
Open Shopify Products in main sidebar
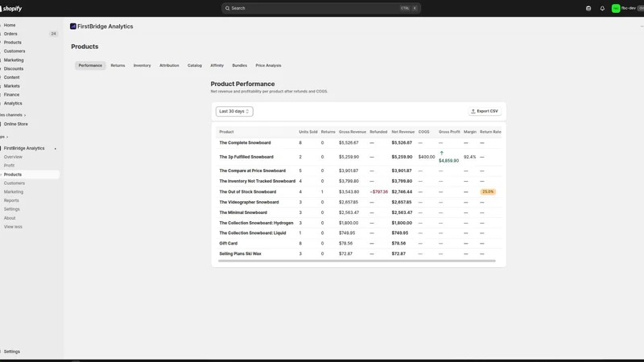click(x=12, y=43)
